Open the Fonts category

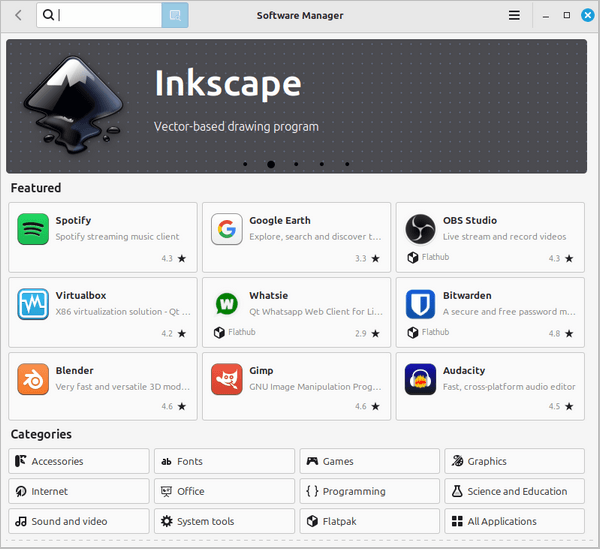(224, 461)
